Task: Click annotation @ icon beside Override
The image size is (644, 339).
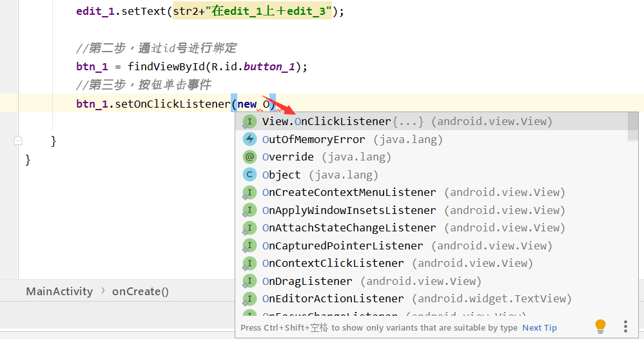Action: tap(249, 157)
